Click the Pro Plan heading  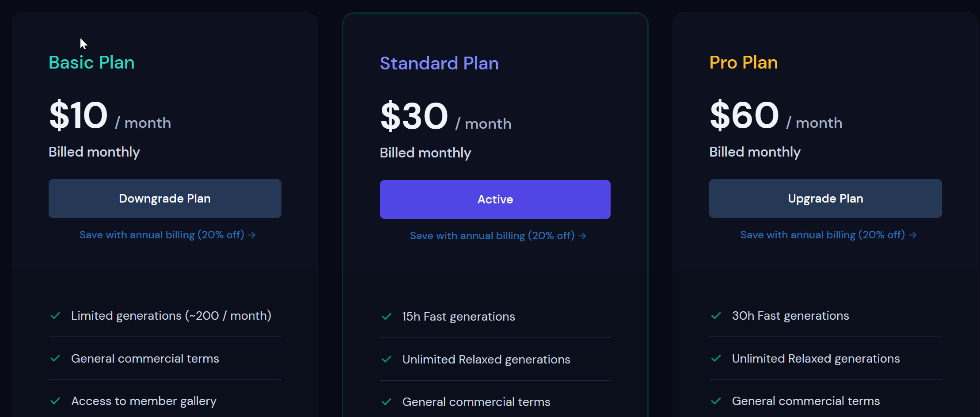743,62
